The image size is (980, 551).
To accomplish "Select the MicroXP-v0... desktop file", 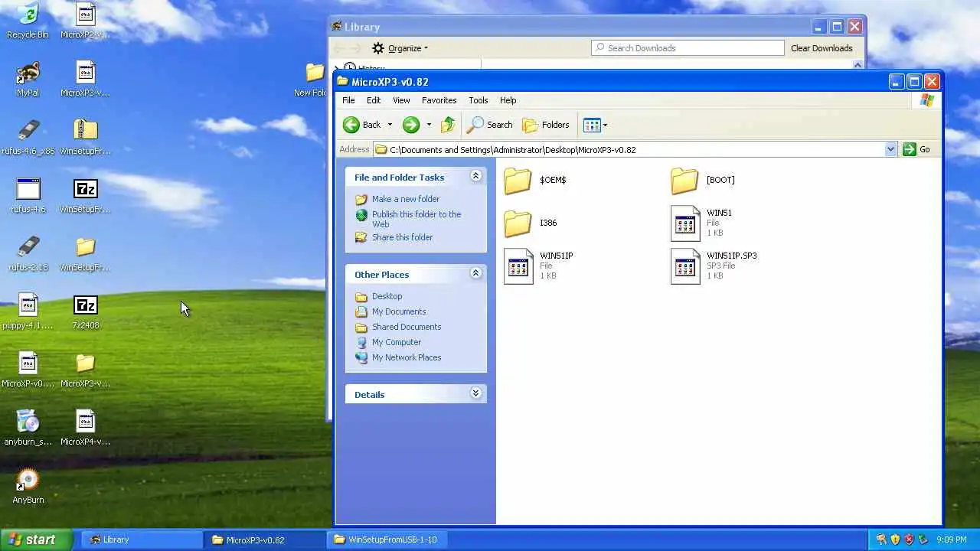I will pyautogui.click(x=28, y=370).
